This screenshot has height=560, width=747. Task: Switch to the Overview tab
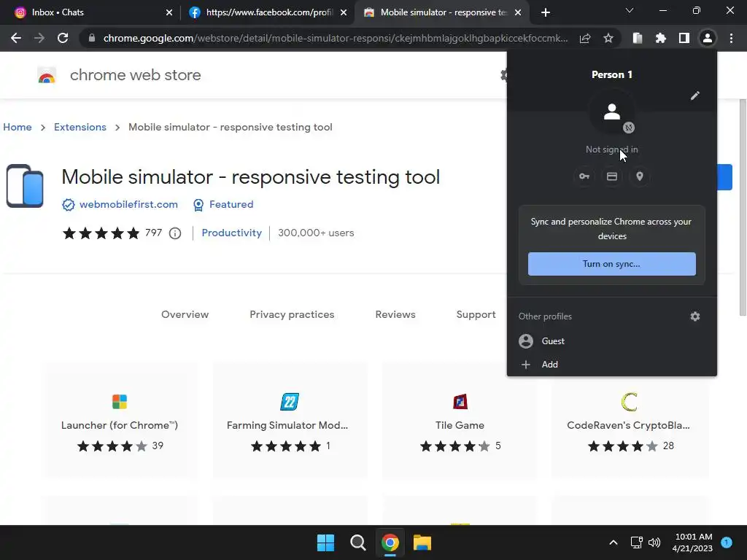(185, 314)
